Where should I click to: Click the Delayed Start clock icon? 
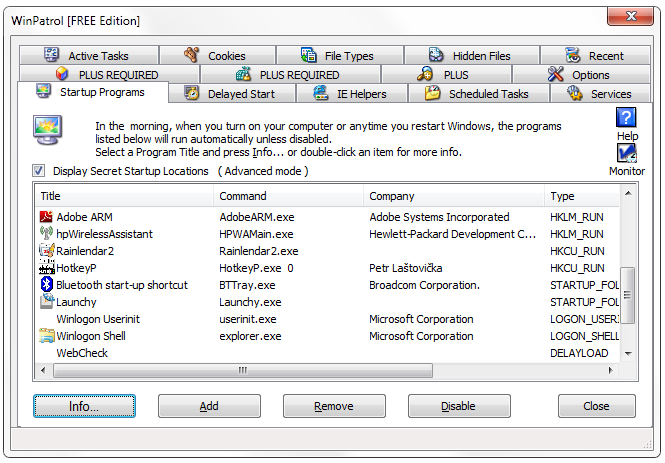(192, 93)
